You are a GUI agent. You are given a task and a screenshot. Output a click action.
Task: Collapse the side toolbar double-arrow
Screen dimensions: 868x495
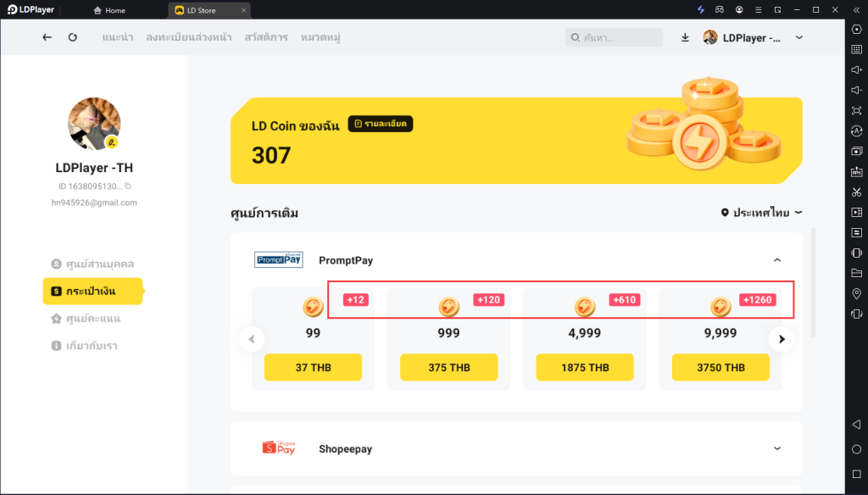[x=856, y=10]
